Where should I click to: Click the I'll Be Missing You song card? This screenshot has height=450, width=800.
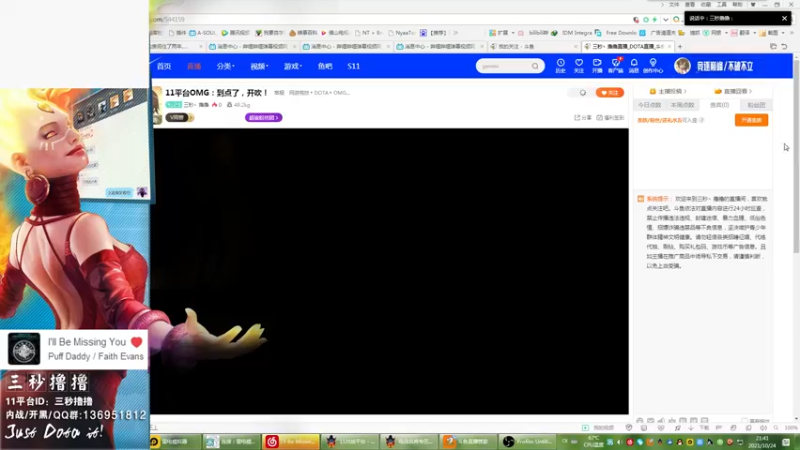pos(74,349)
